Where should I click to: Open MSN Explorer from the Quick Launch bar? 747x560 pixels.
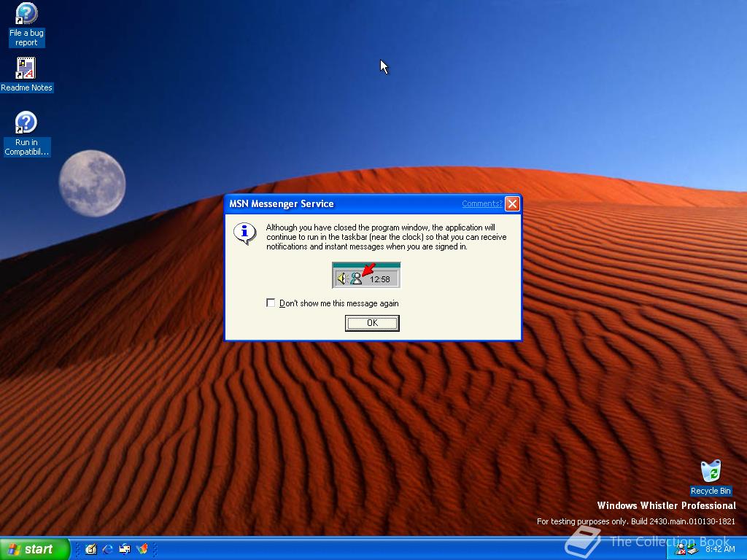tap(143, 550)
